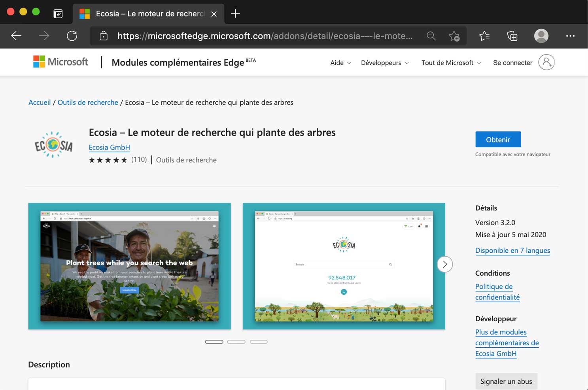This screenshot has height=390, width=588.
Task: Click the Version 3.2.0 text
Action: pos(495,222)
